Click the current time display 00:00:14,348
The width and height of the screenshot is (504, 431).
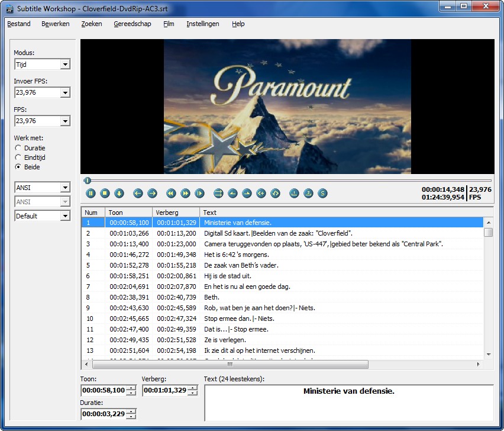pos(443,189)
